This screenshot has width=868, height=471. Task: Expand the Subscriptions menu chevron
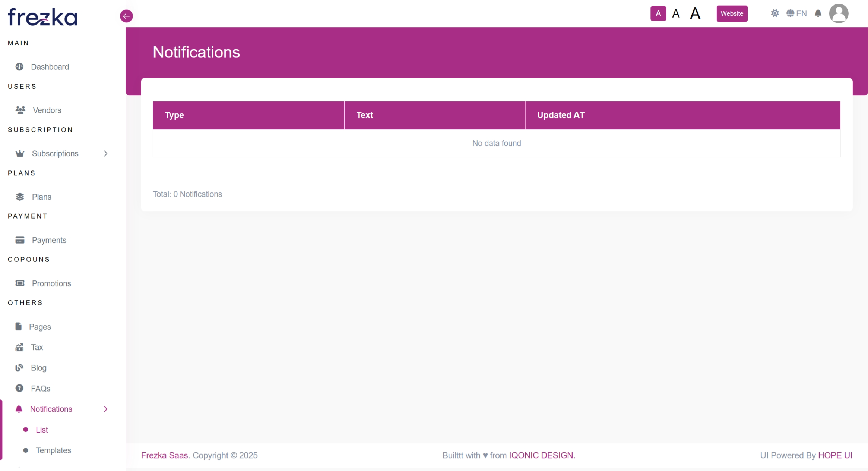(x=106, y=154)
